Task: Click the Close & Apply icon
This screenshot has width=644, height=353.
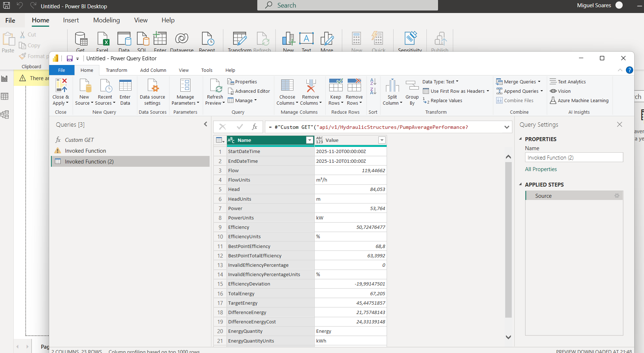Action: coord(61,87)
